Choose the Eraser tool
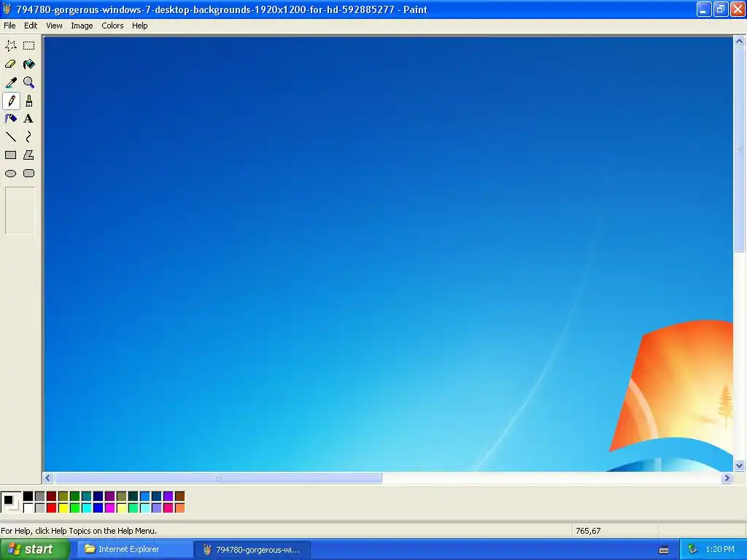Viewport: 747px width, 560px height. click(x=11, y=64)
